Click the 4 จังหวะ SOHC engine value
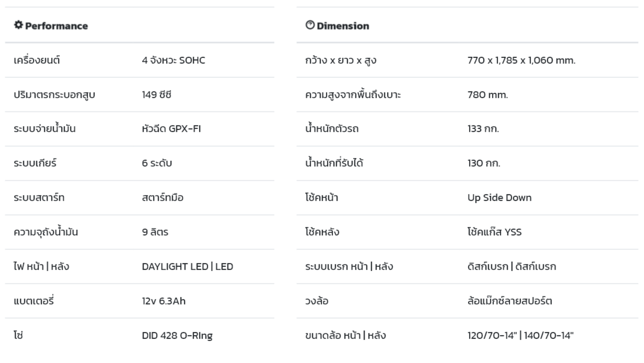 173,60
